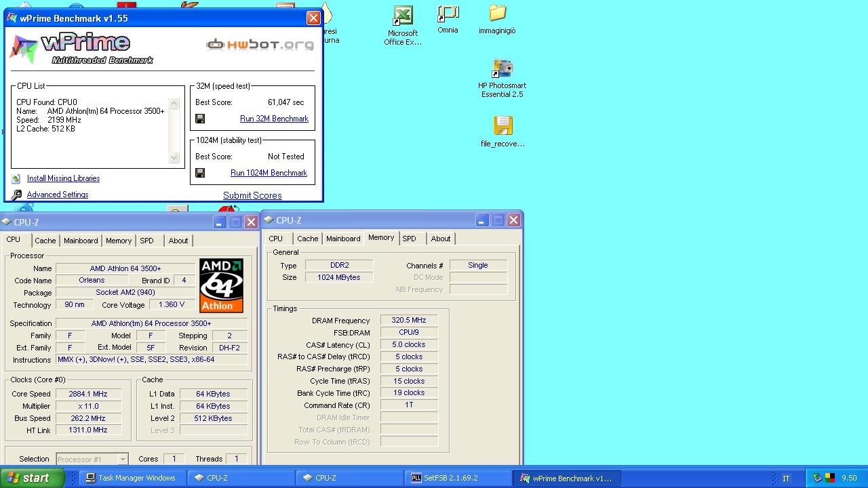Screen dimensions: 868x488
Task: Open the immaginigiò desktop folder
Action: (497, 20)
